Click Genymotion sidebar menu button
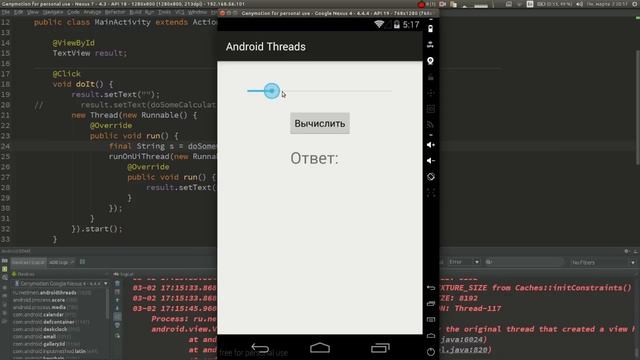This screenshot has height=360, width=640. click(431, 320)
